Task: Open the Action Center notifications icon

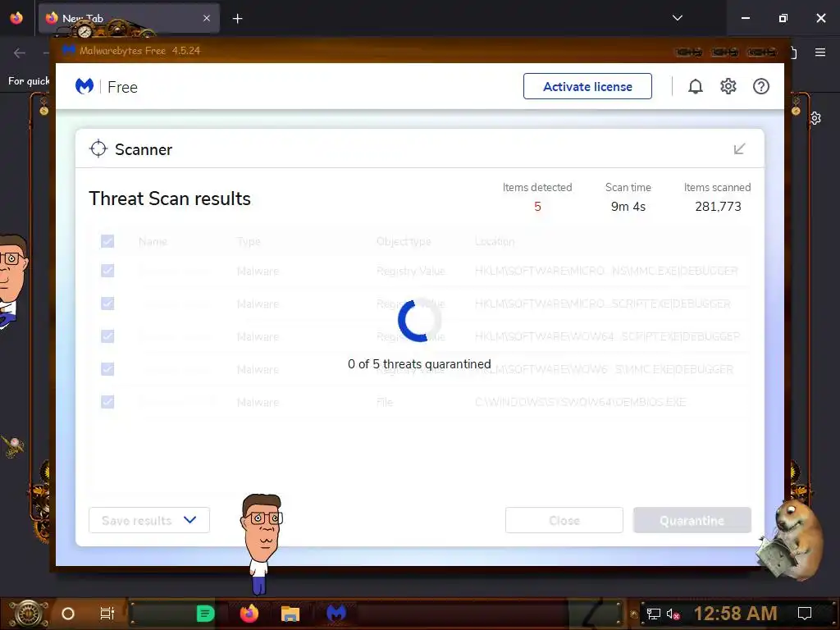Action: click(805, 614)
